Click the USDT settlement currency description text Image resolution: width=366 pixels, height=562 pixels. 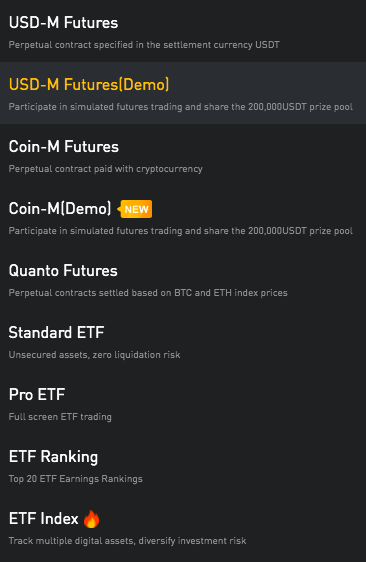144,45
